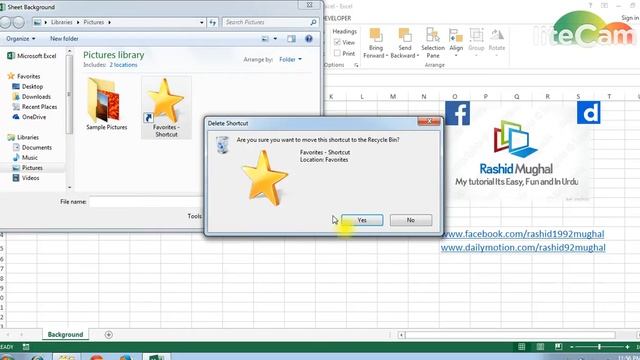The height and width of the screenshot is (360, 640).
Task: Click the Facebook logo image
Action: coord(458,113)
